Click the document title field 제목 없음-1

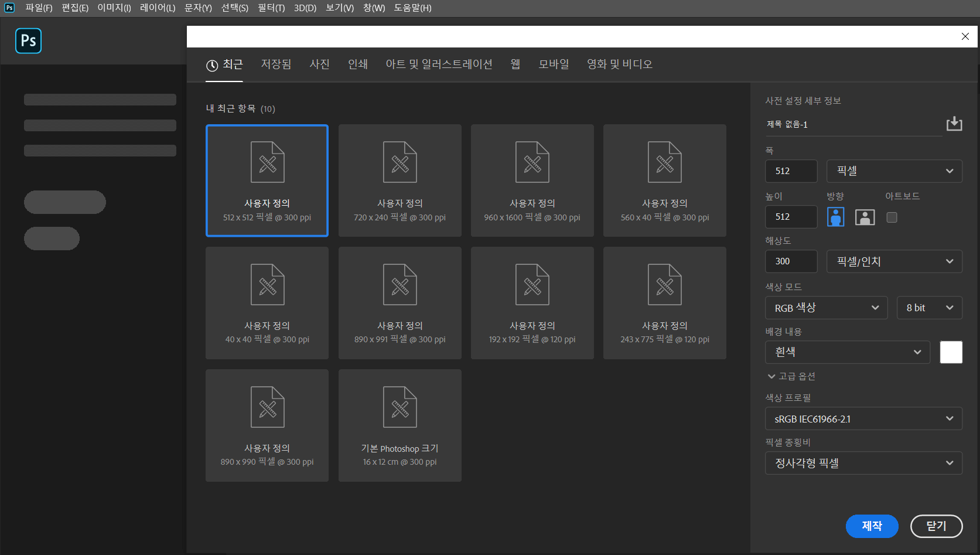[x=853, y=124]
